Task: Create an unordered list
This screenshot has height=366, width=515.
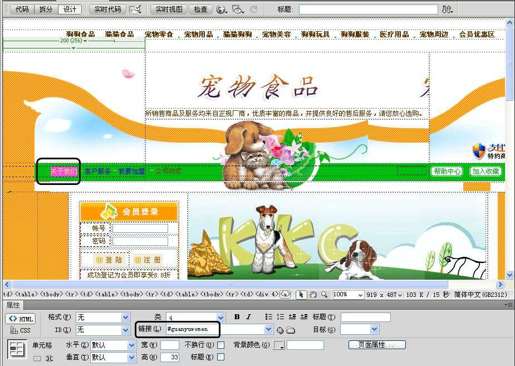Action: click(x=269, y=317)
